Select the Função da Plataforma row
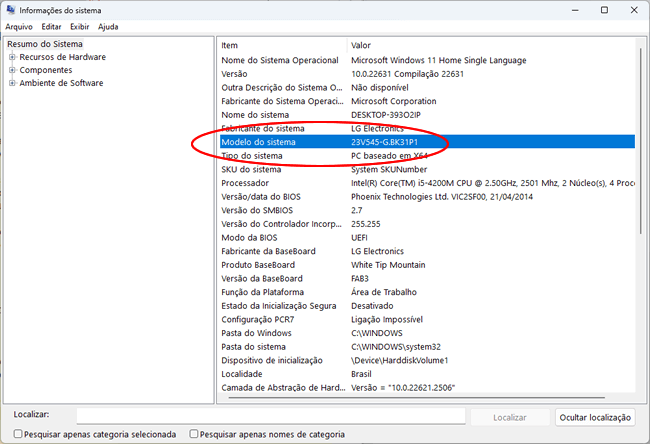Image resolution: width=650 pixels, height=444 pixels. [x=427, y=292]
